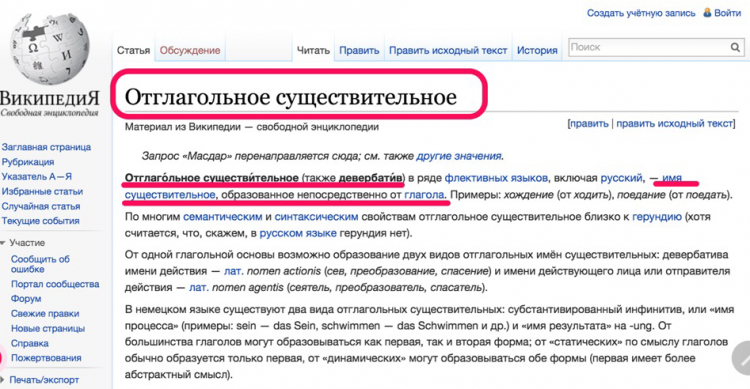Image resolution: width=750 pixels, height=389 pixels.
Task: Open the Править исходный текст tab
Action: point(448,50)
